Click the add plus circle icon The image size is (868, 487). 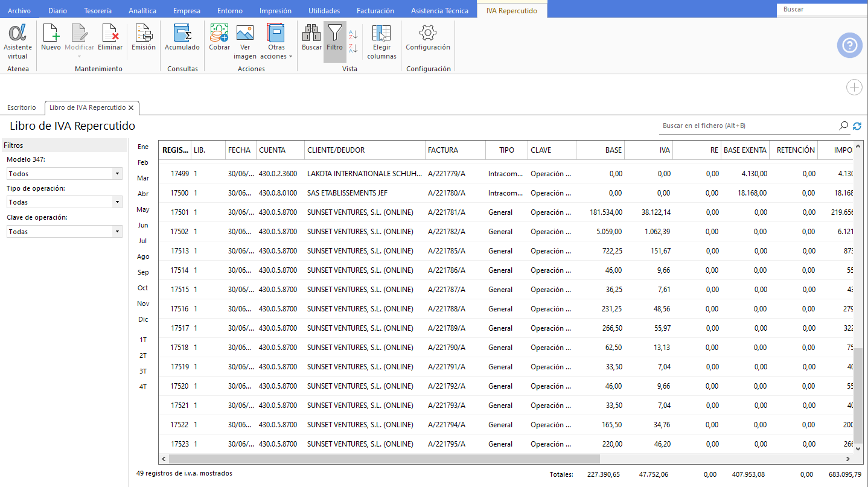[854, 88]
